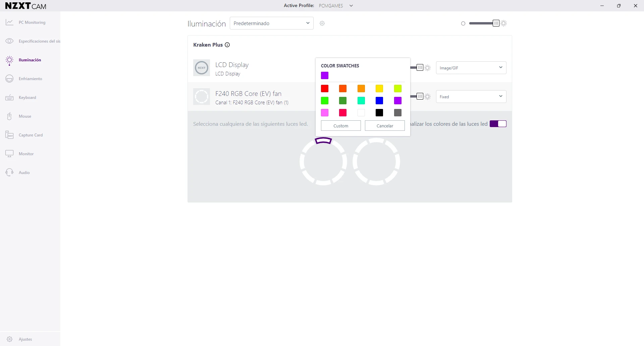Select the Keyboard menu item
This screenshot has width=644, height=346.
pos(28,98)
